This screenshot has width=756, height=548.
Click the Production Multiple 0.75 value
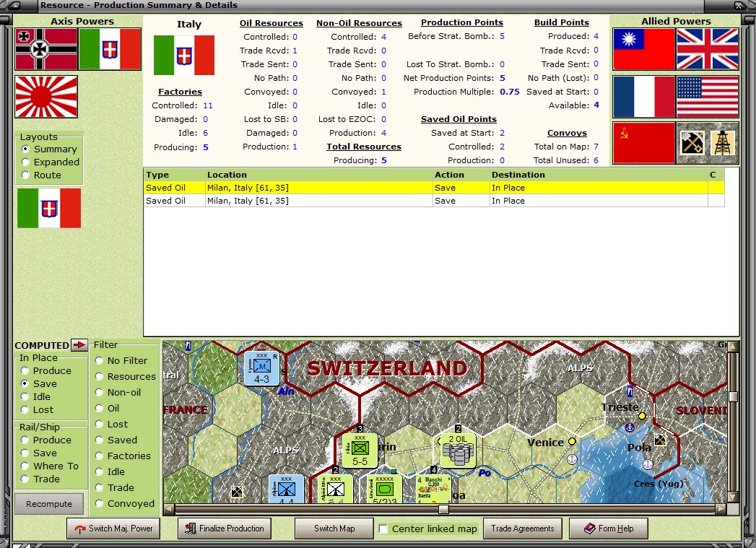[510, 92]
